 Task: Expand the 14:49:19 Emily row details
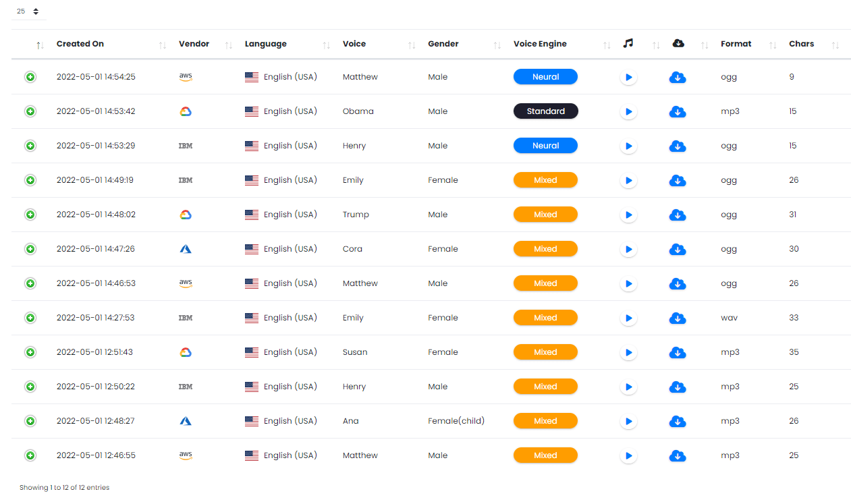[30, 180]
